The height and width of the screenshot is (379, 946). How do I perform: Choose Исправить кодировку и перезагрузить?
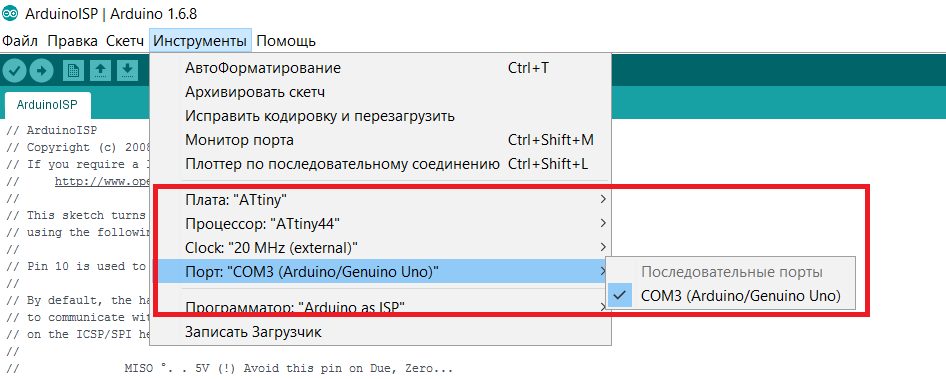pyautogui.click(x=381, y=116)
